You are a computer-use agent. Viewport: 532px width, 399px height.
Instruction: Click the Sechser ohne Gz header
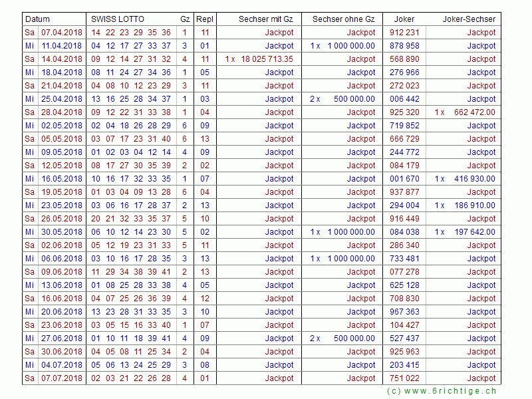(x=343, y=19)
